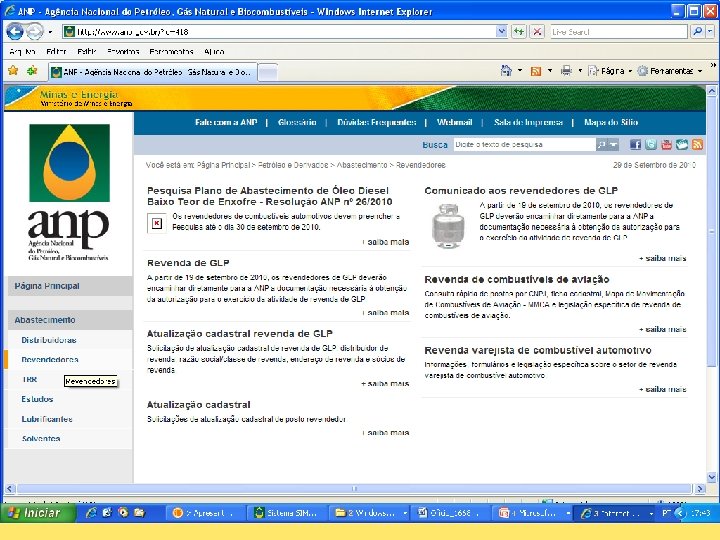Viewport: 720px width, 540px height.
Task: Open TRR sidebar item
Action: click(29, 380)
